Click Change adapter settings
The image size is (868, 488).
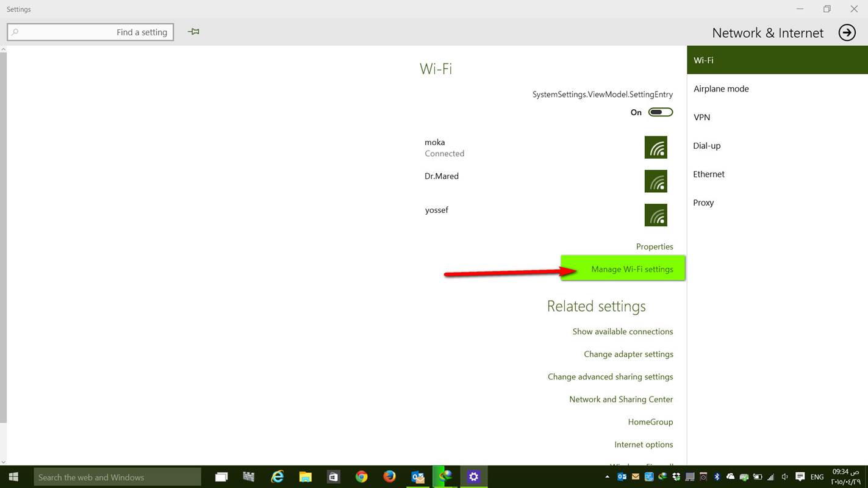(628, 354)
